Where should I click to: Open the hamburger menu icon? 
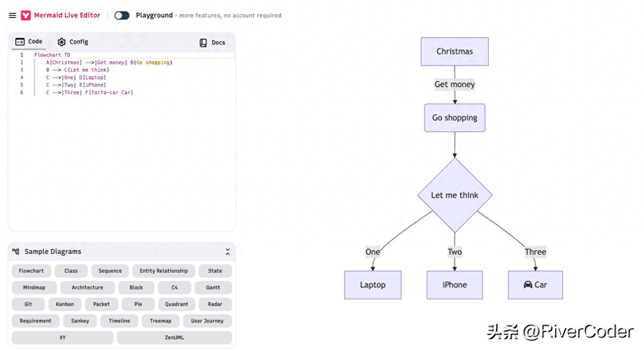point(12,15)
